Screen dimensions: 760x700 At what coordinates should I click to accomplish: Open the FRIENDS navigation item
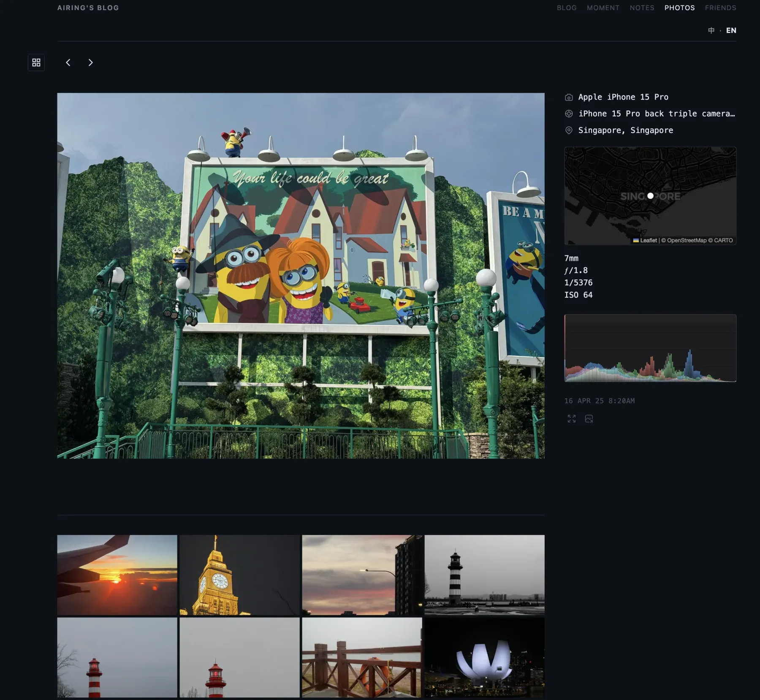click(x=720, y=8)
